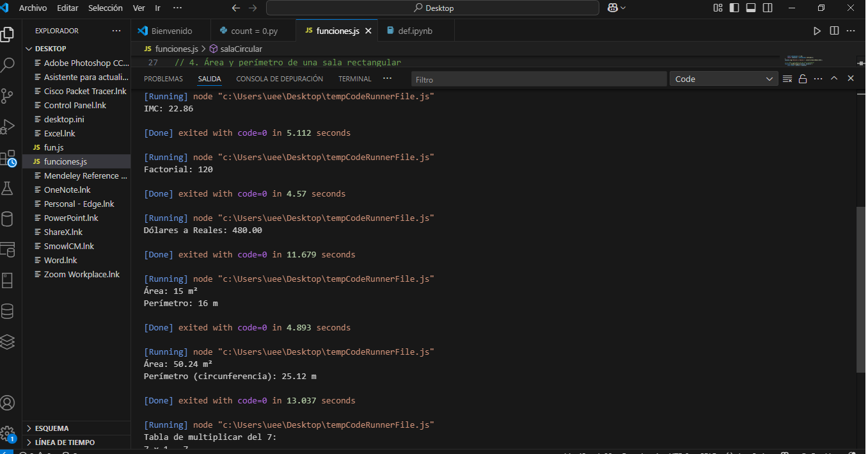The image size is (868, 454).
Task: Split the editor to the right
Action: point(834,31)
